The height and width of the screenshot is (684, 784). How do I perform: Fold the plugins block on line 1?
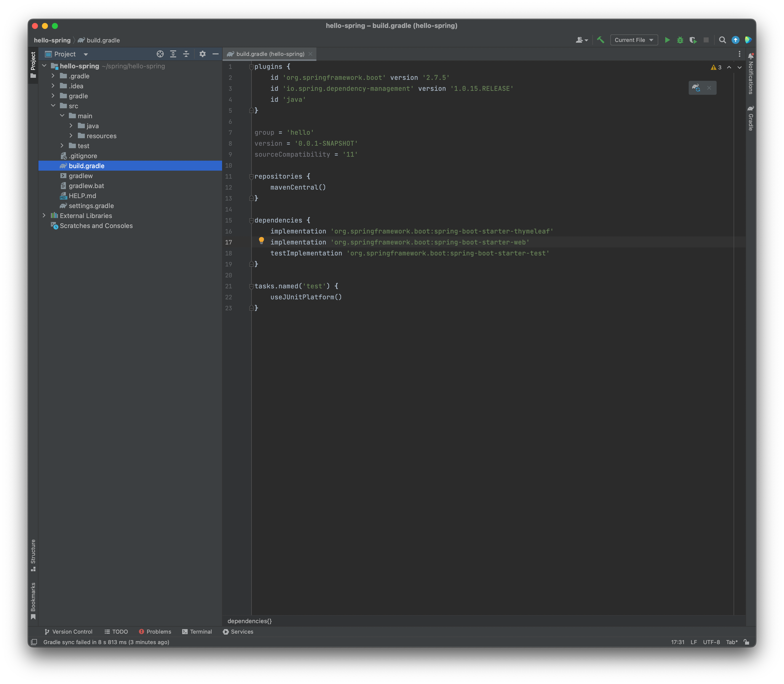click(251, 67)
